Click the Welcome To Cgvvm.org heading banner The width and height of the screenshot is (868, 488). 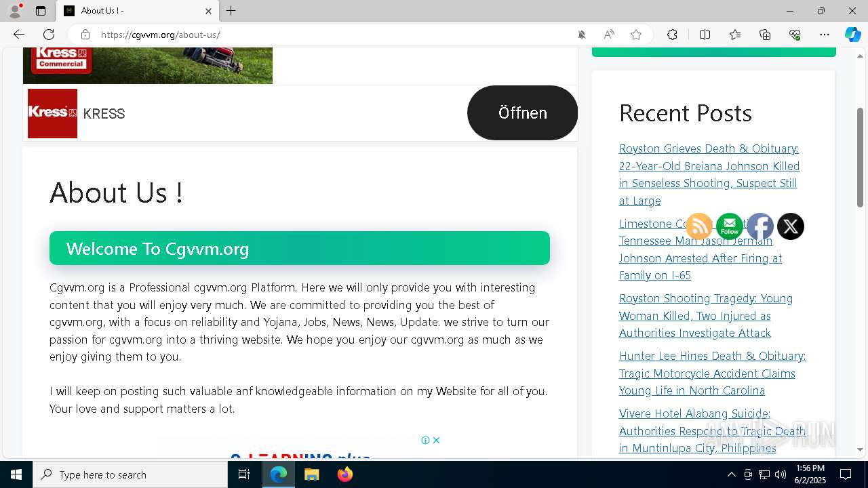pyautogui.click(x=300, y=248)
